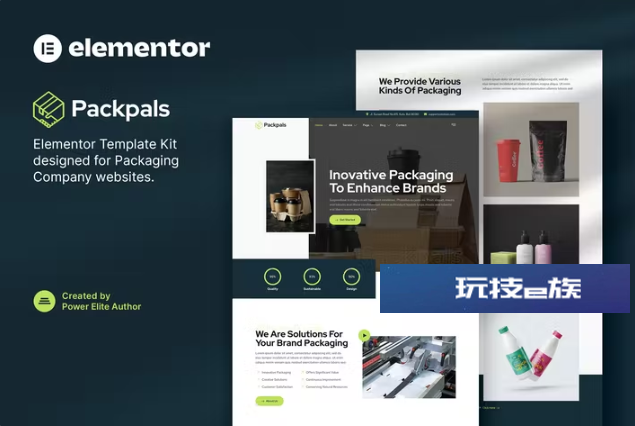Image resolution: width=635 pixels, height=426 pixels.
Task: Click the large 'Packpals' title text
Action: click(121, 109)
